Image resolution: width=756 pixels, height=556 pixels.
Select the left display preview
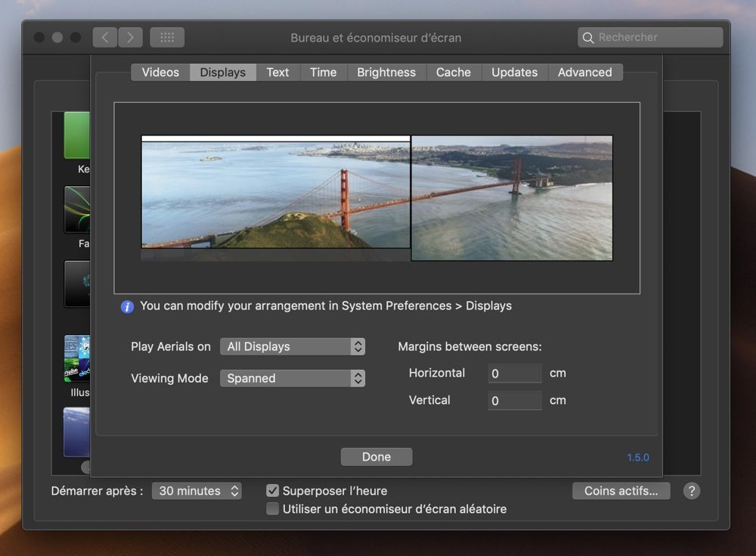275,191
